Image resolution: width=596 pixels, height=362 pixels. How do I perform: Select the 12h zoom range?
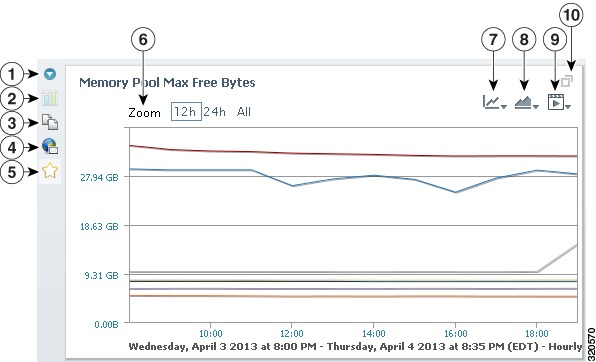(x=186, y=112)
